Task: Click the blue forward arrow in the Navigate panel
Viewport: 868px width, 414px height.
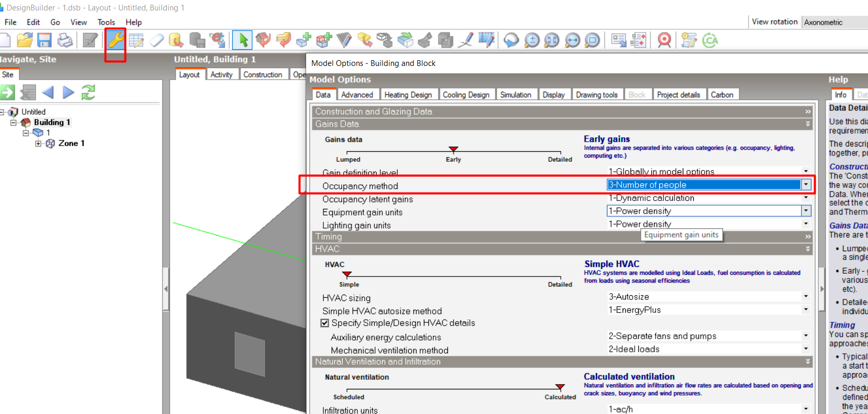Action: click(68, 93)
